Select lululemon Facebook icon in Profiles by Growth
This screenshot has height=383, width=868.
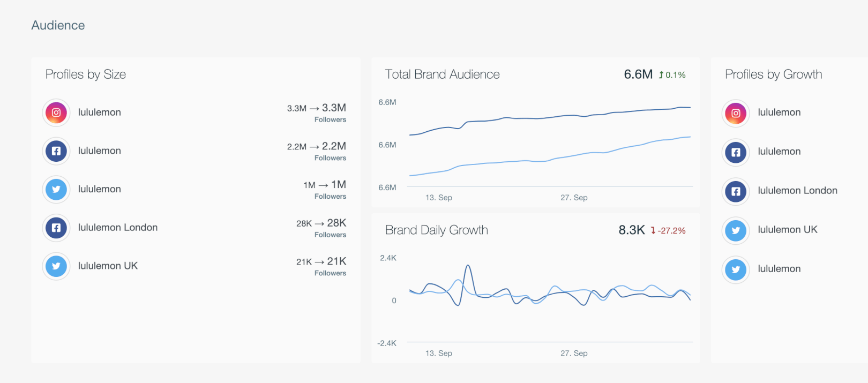click(736, 152)
